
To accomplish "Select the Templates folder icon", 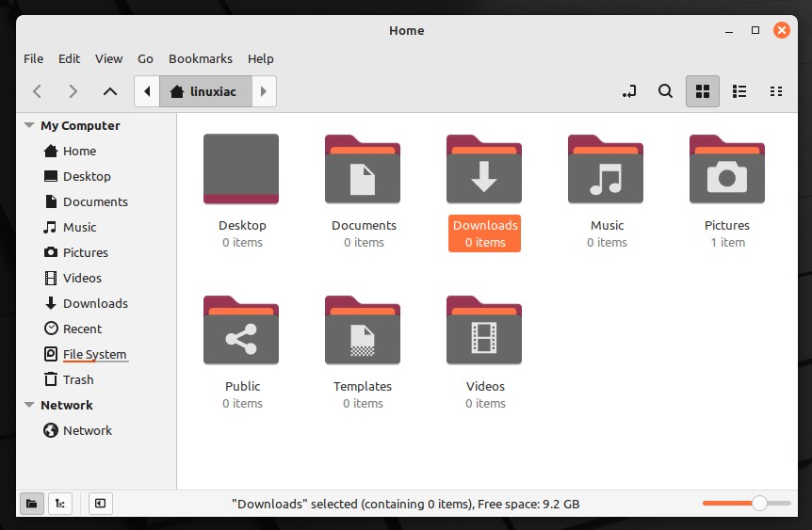I will (x=363, y=329).
